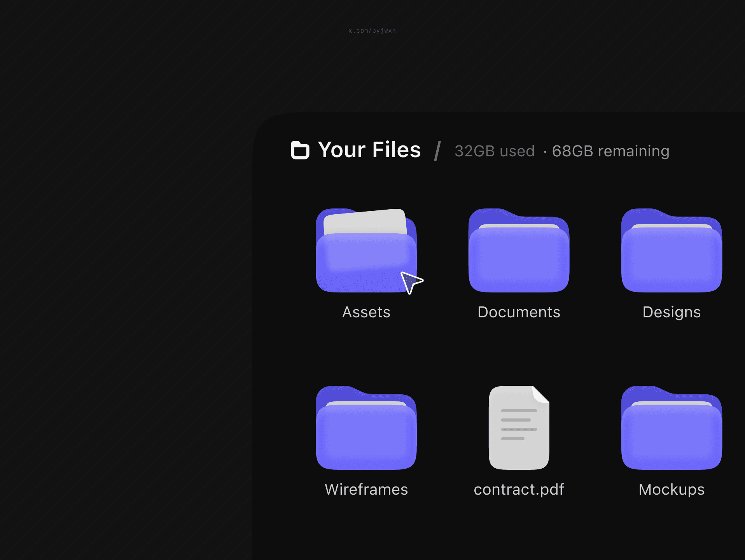Screen dimensions: 745x560
Task: Open the Assets folder icon
Action: coord(366,250)
